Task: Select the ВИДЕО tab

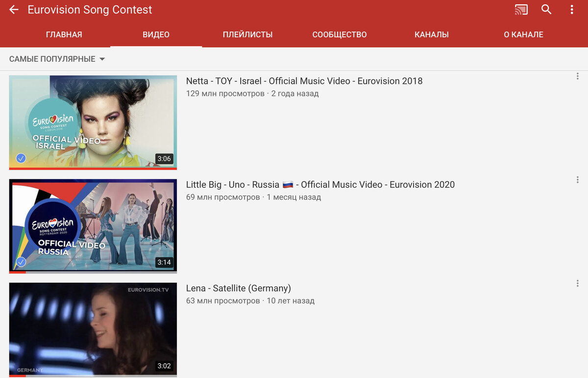Action: (156, 35)
